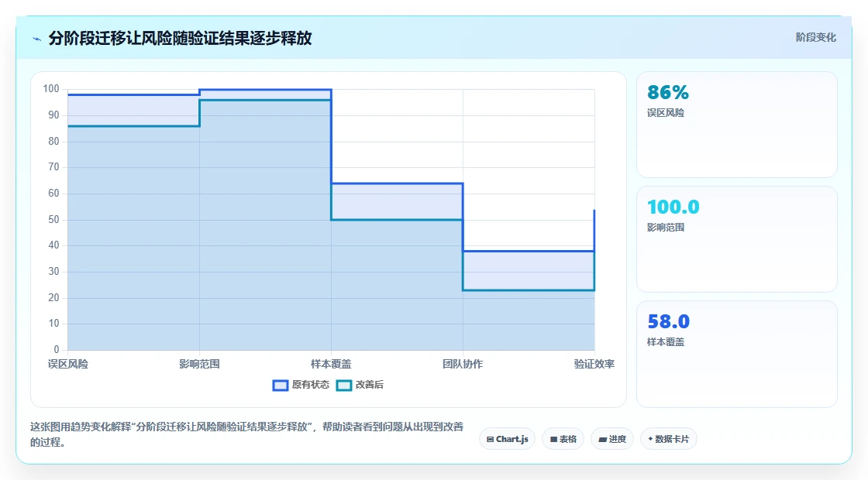
Task: Click the 影响范围 card label
Action: [666, 228]
